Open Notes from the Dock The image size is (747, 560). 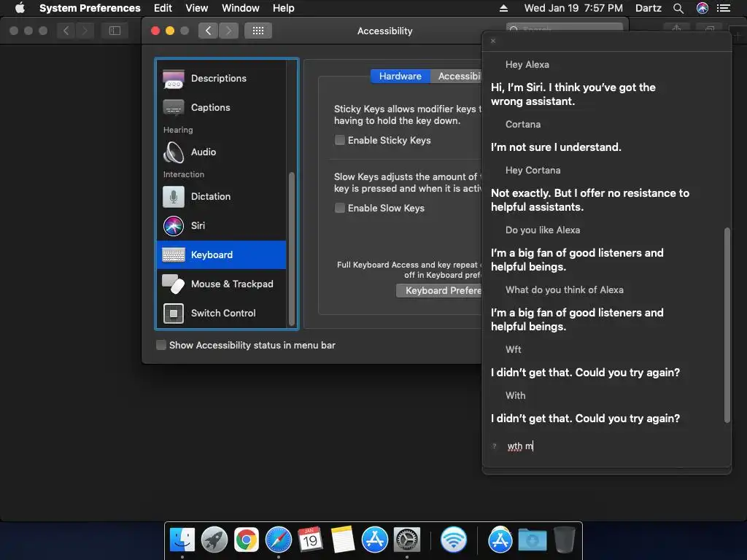point(343,540)
